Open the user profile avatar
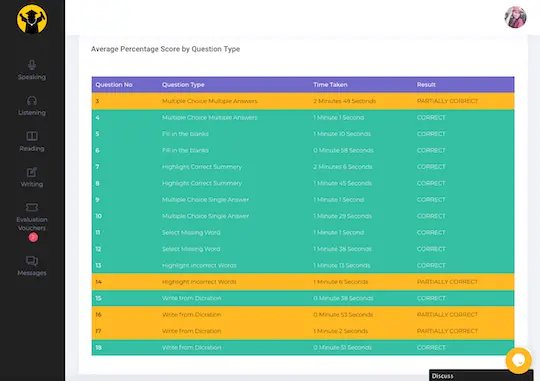 click(515, 17)
